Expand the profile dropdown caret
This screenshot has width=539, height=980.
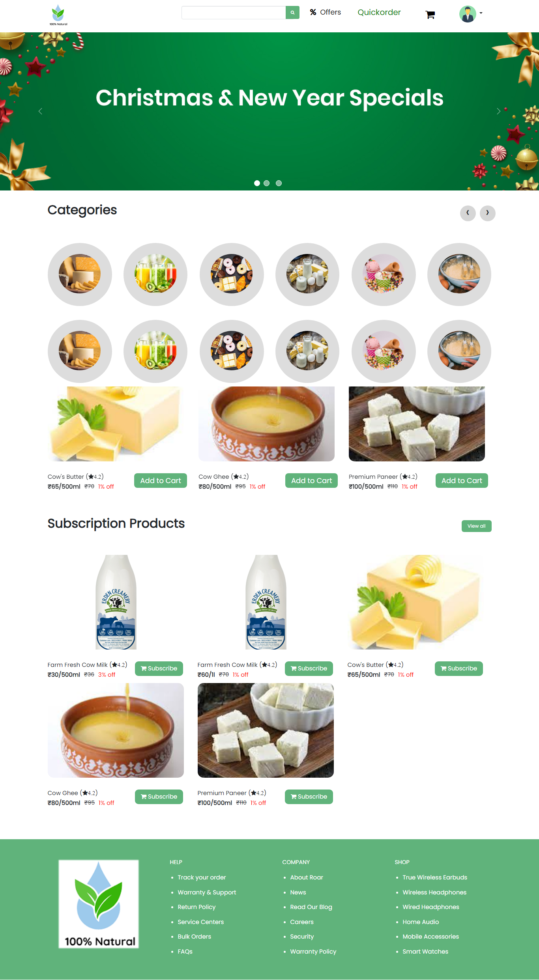481,13
